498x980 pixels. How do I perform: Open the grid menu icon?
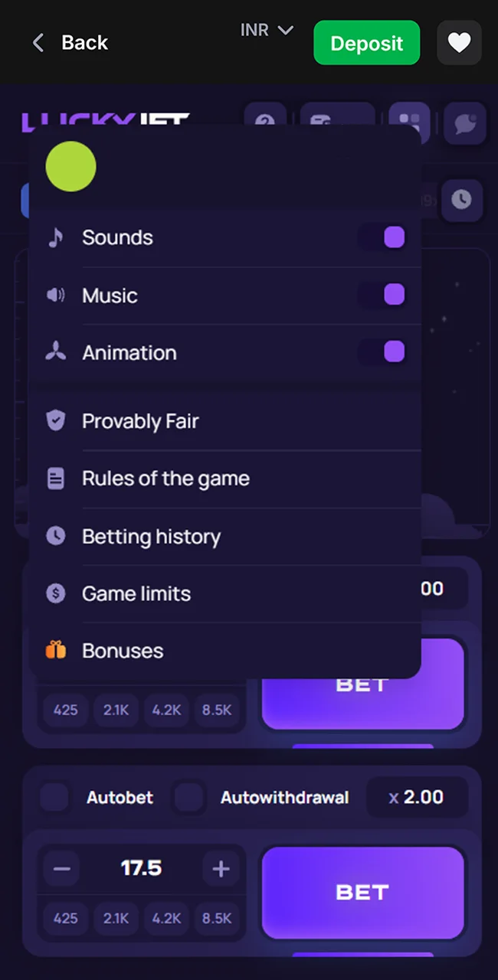[409, 122]
